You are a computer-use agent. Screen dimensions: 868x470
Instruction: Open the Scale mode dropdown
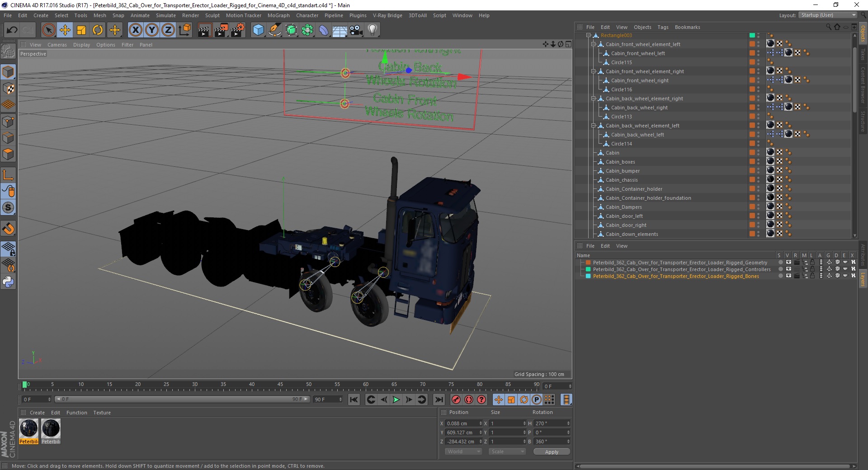click(507, 451)
